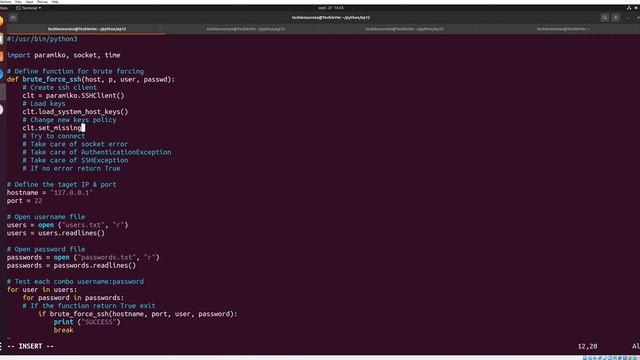This screenshot has height=360, width=640.
Task: Click the 'for user in users:' line
Action: click(x=42, y=290)
